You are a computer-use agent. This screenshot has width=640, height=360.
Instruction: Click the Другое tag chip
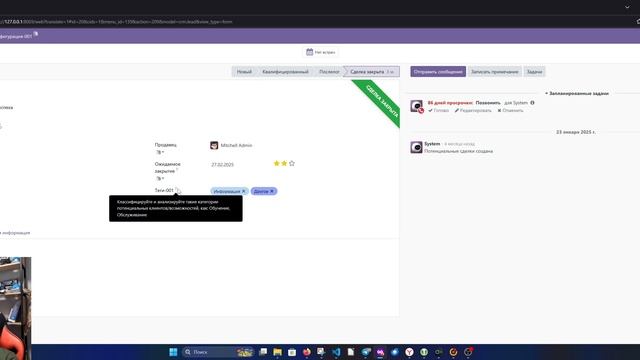tap(264, 191)
